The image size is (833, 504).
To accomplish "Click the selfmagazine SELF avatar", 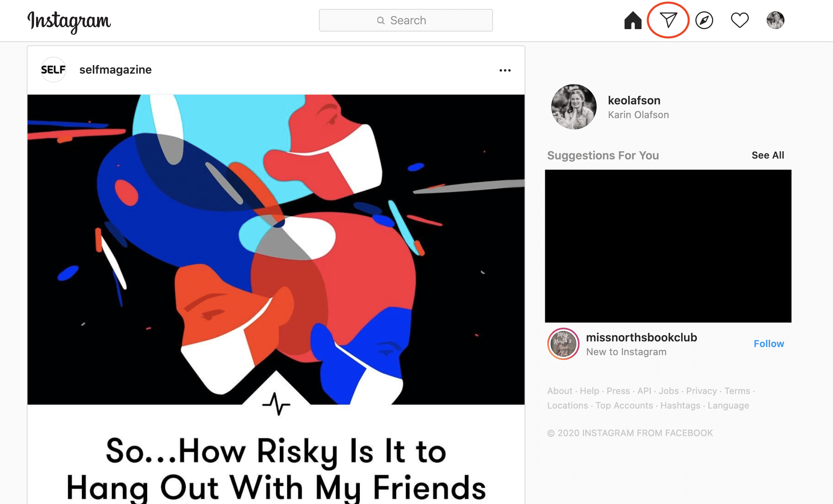I will click(53, 70).
